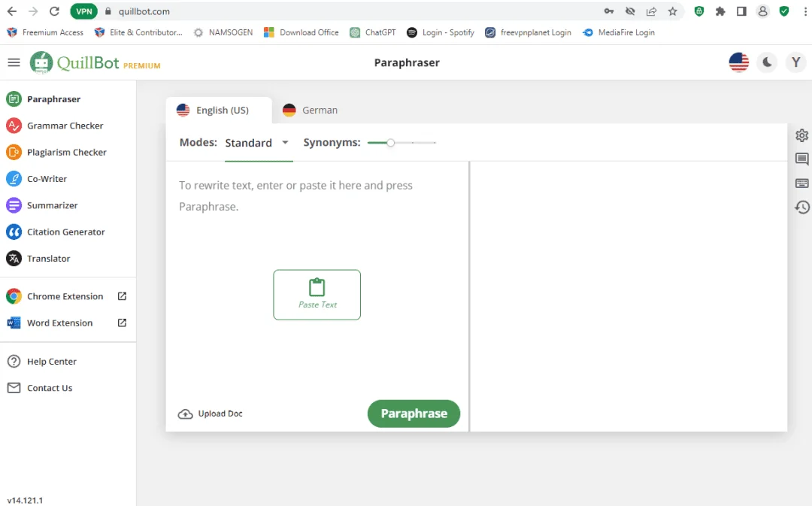Click external link arrow beside Word Extension
This screenshot has height=506, width=812.
(x=123, y=323)
